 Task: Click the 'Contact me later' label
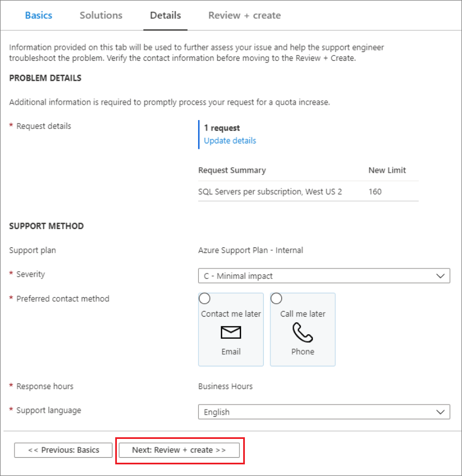(231, 314)
